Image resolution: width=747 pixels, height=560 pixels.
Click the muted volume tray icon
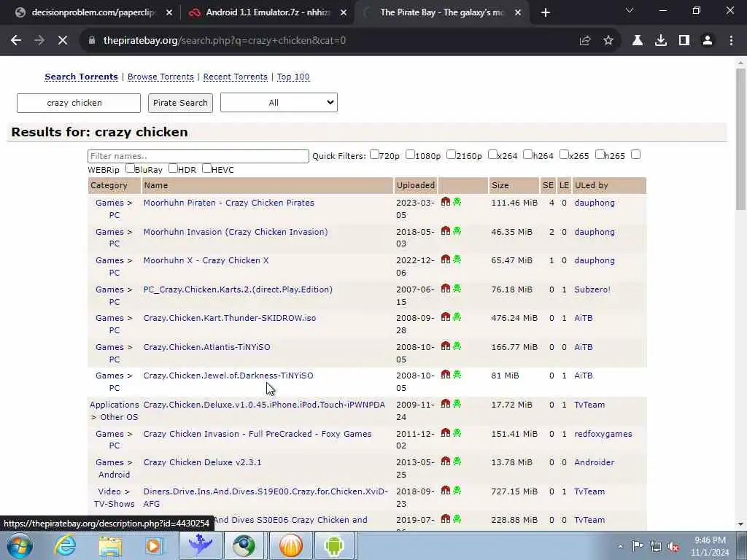pyautogui.click(x=673, y=546)
